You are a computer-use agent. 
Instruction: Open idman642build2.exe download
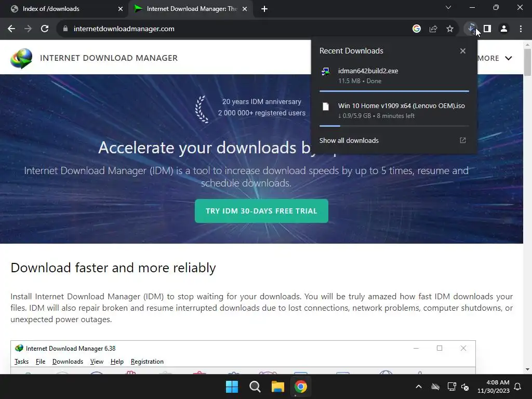click(394, 76)
